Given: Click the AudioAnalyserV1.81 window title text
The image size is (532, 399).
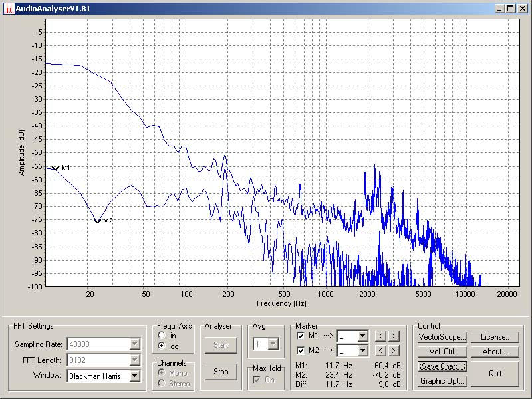Looking at the screenshot, I should click(x=53, y=9).
